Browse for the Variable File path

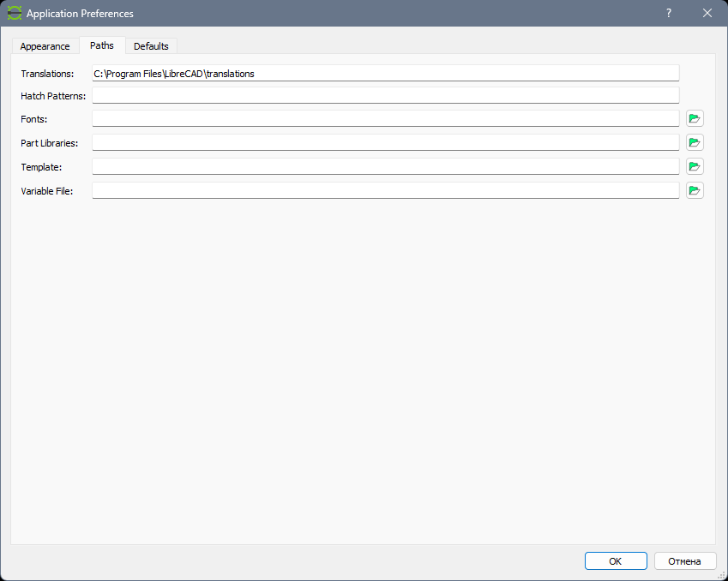(x=695, y=190)
